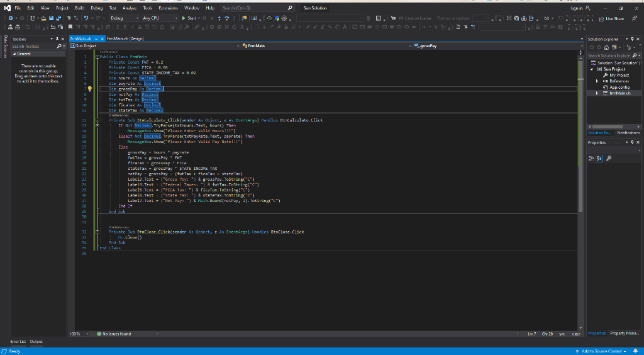Click the lightbulb quick actions icon
Viewport: 644px width, 355px height.
[x=90, y=89]
